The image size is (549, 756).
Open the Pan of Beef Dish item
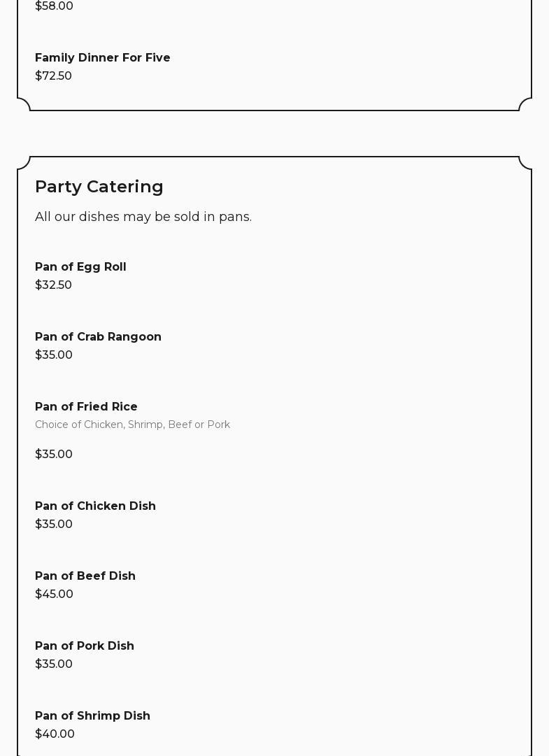[x=85, y=576]
